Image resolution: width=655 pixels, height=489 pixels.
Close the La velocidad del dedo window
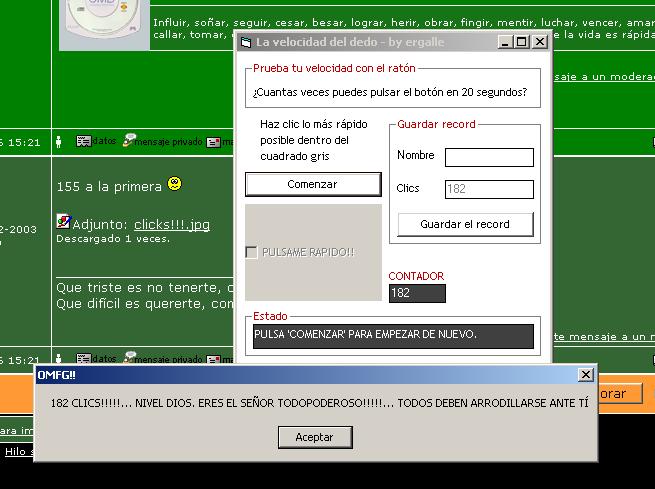(540, 42)
